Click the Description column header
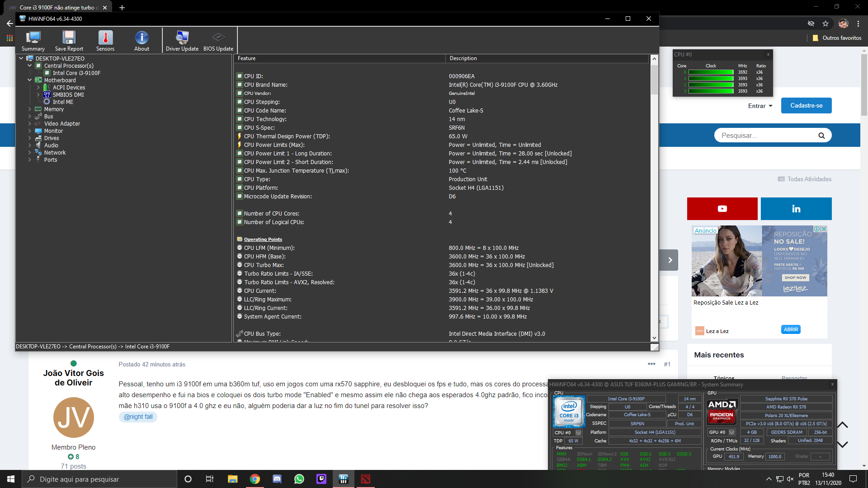Viewport: 868px width, 488px height. coord(547,58)
